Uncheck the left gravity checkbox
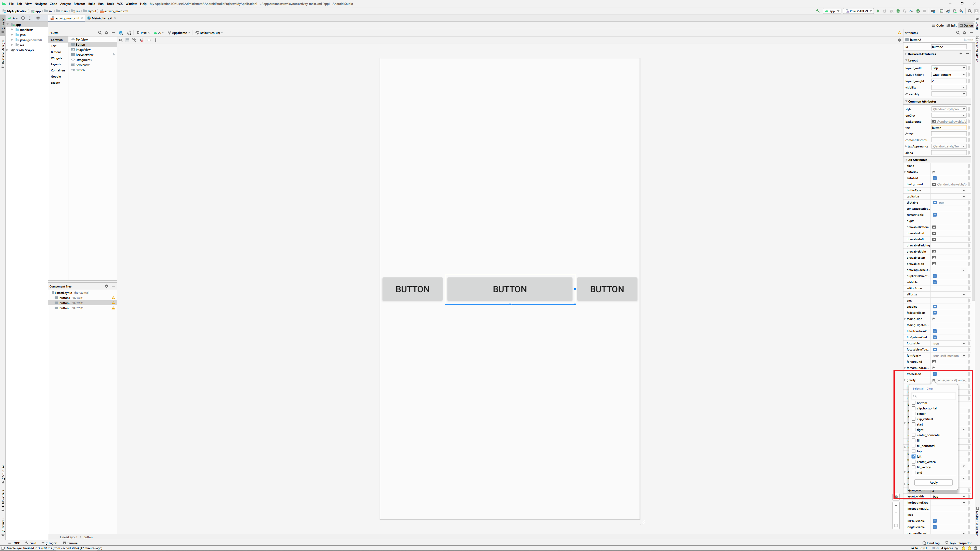The image size is (980, 551). (913, 456)
